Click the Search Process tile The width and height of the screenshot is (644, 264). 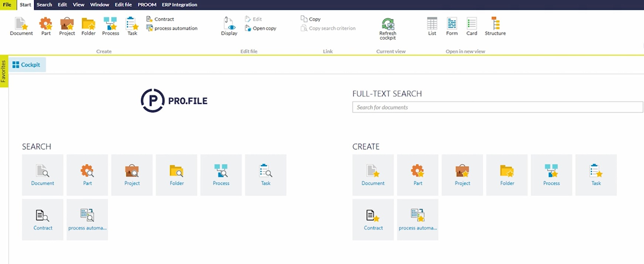[x=221, y=175]
